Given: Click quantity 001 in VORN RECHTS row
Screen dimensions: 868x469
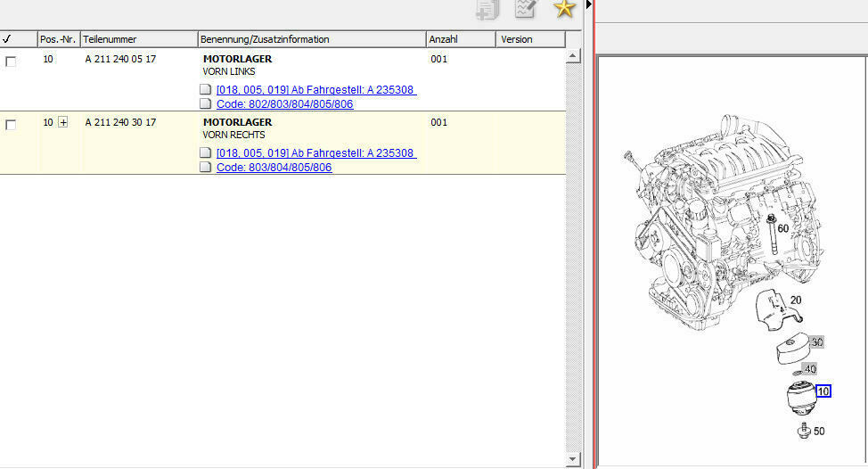Looking at the screenshot, I should tap(439, 122).
